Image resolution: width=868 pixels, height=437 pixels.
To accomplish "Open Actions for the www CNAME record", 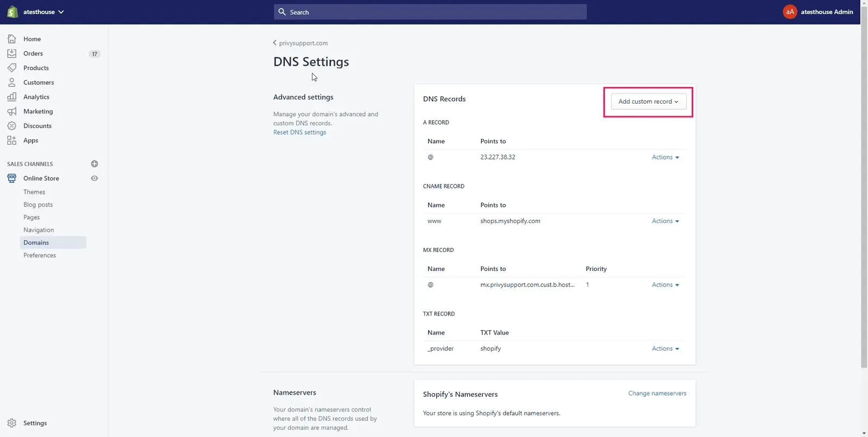I will coord(666,221).
